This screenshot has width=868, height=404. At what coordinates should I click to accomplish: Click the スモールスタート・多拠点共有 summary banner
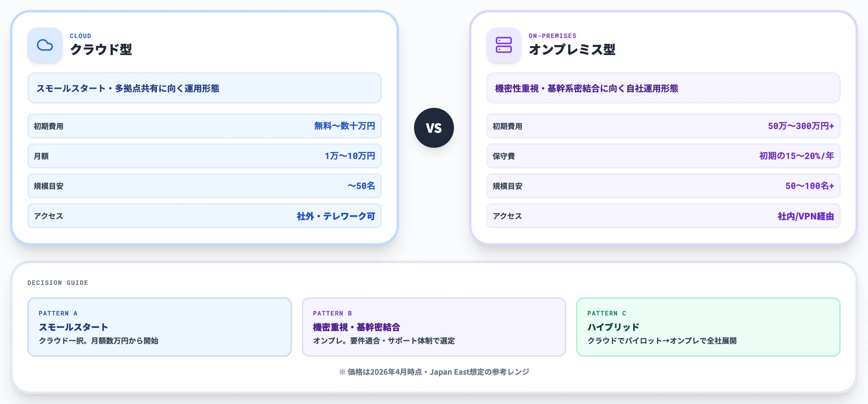(205, 88)
